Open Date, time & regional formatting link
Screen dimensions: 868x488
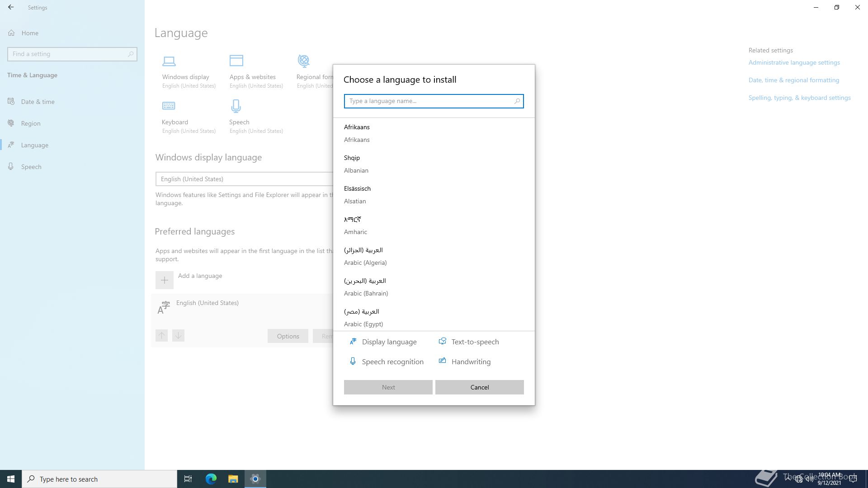tap(794, 80)
